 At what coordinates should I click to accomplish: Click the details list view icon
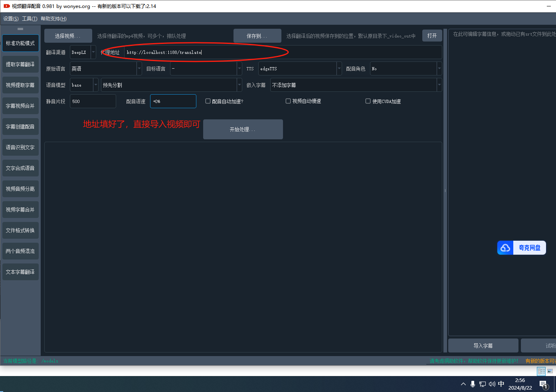pyautogui.click(x=541, y=371)
